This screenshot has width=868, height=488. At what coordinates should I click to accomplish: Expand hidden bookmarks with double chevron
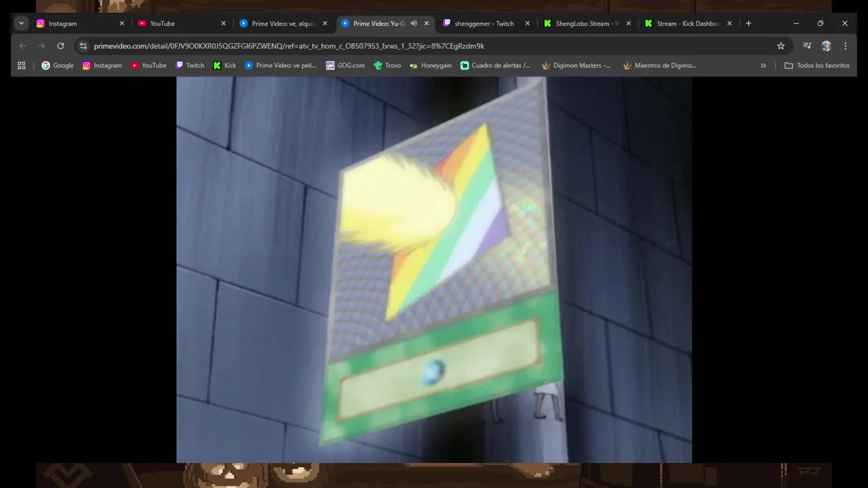[x=763, y=66]
